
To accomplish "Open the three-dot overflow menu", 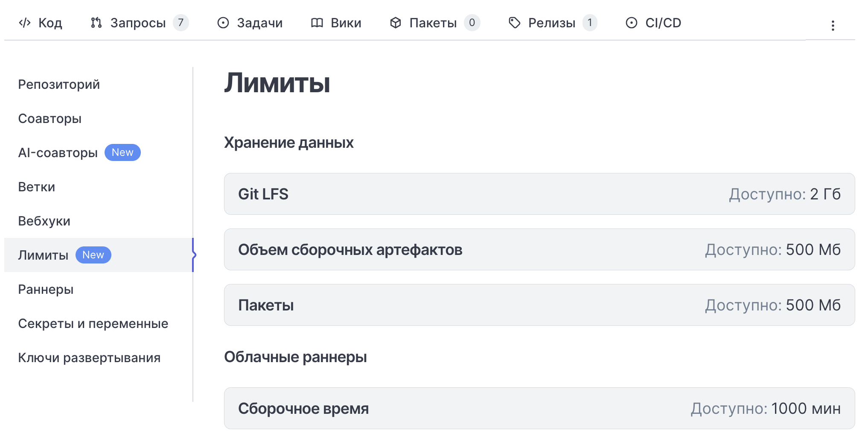I will coord(833,26).
